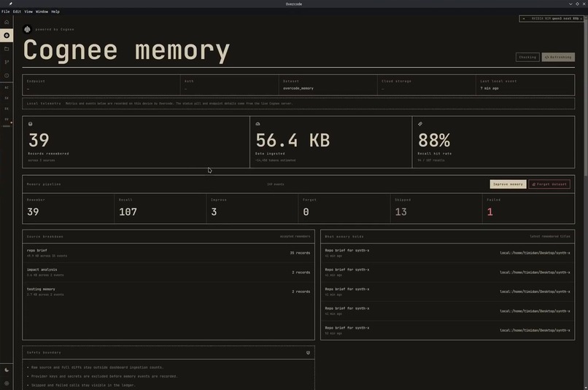Screen dimensions: 588x390
Task: Click the Forget 0 pipeline cell
Action: point(344,208)
